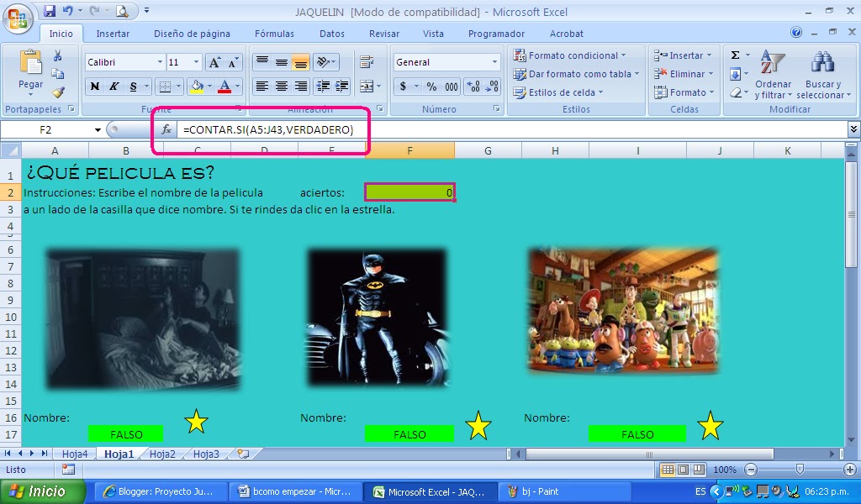The height and width of the screenshot is (504, 861).
Task: Click the Name Box showing F2
Action: tap(45, 129)
